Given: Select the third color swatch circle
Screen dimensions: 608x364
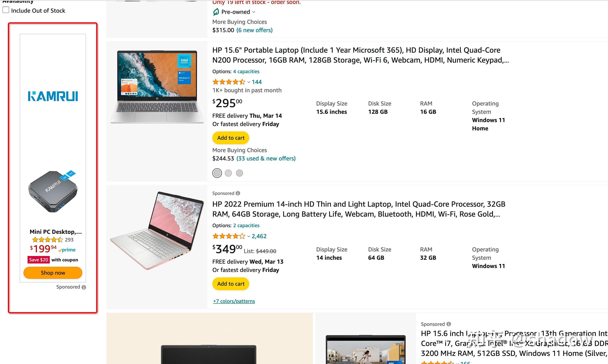Looking at the screenshot, I should 240,173.
